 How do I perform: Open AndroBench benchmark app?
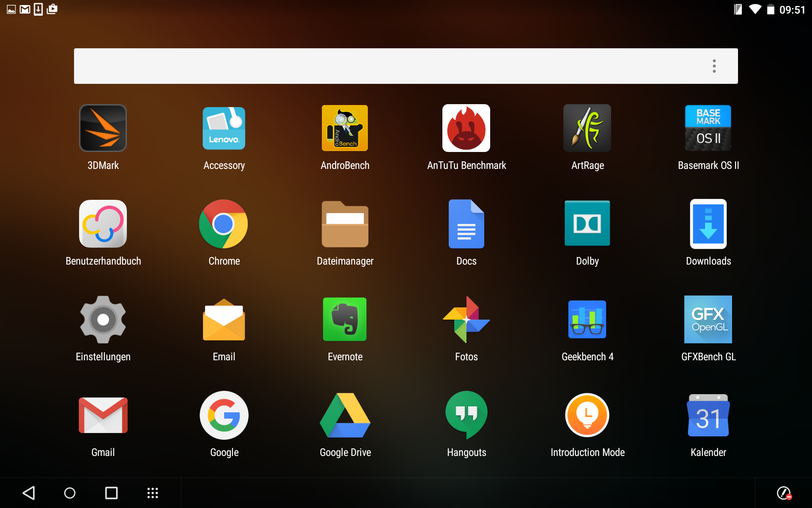[345, 128]
